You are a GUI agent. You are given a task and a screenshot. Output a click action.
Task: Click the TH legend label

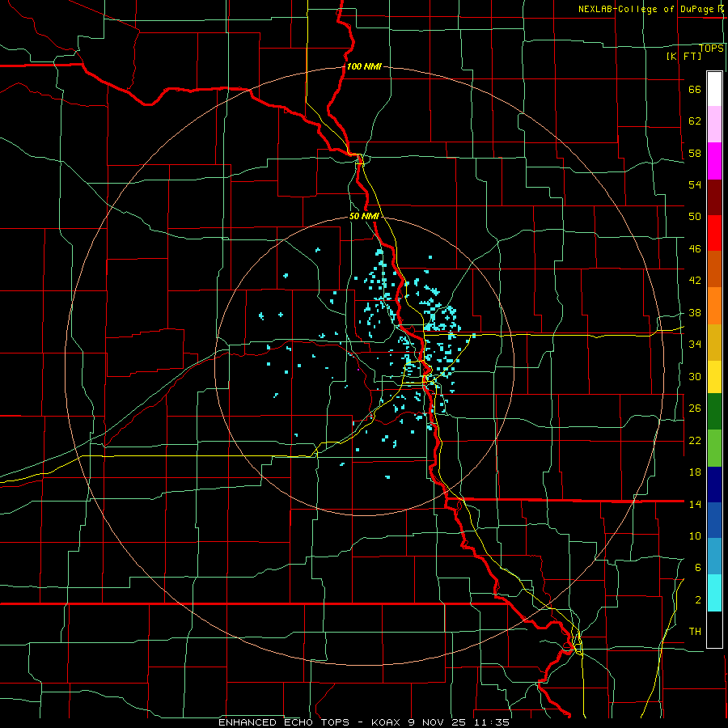click(695, 632)
